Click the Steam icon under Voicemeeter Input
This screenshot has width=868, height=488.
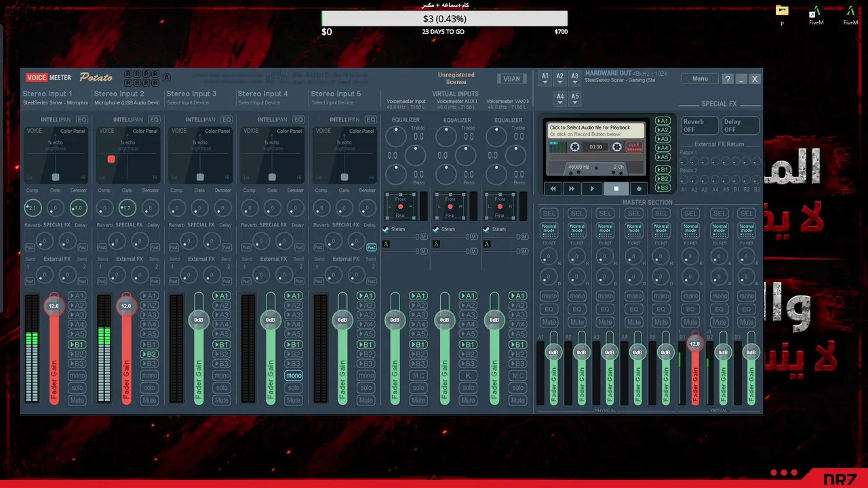[x=386, y=230]
